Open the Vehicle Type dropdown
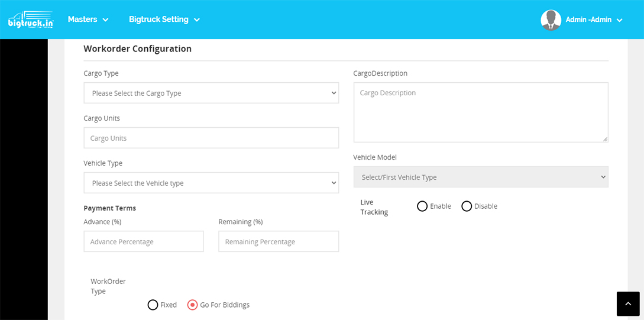The image size is (644, 320). (x=211, y=183)
